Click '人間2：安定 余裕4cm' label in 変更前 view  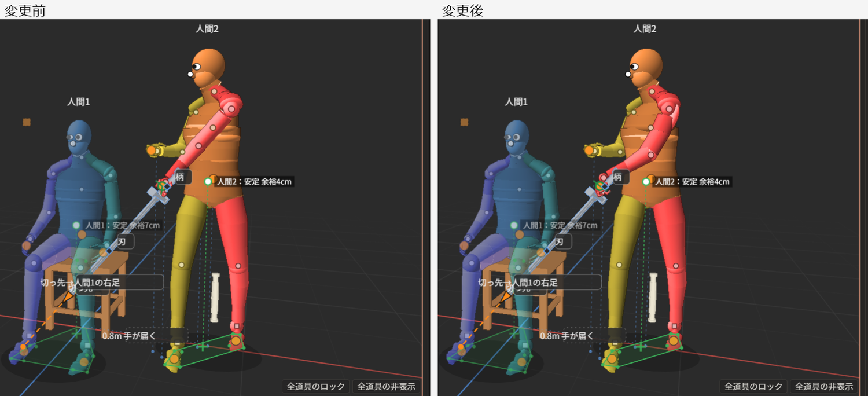[254, 182]
